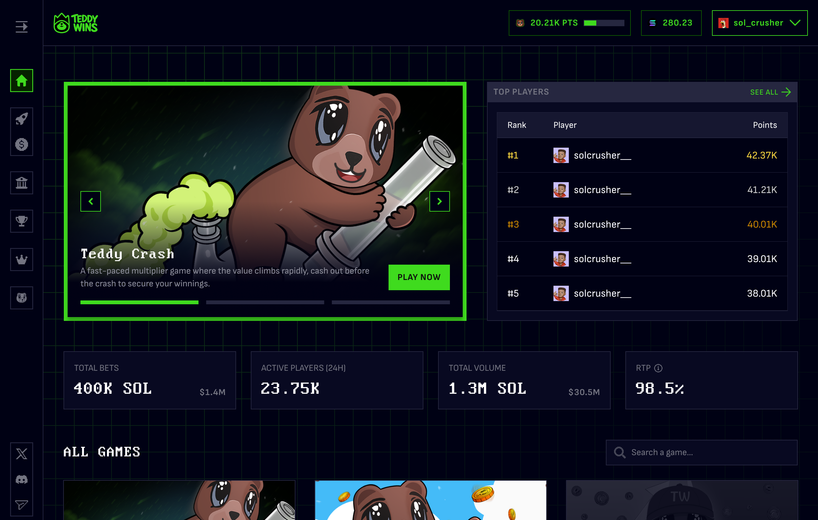
Task: Click the Solana icon beside balance
Action: [x=653, y=23]
